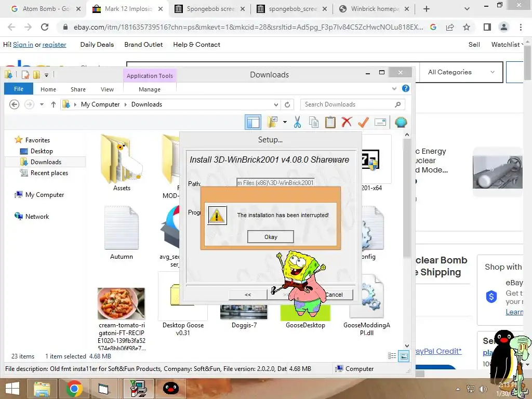Open the Home ribbon tab
The width and height of the screenshot is (532, 399).
[48, 89]
